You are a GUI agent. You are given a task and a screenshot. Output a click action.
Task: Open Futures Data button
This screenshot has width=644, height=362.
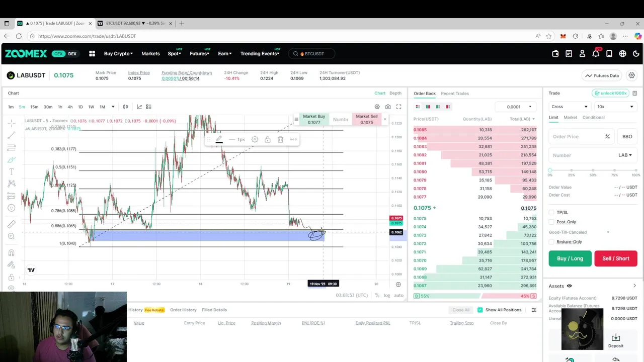click(x=602, y=75)
